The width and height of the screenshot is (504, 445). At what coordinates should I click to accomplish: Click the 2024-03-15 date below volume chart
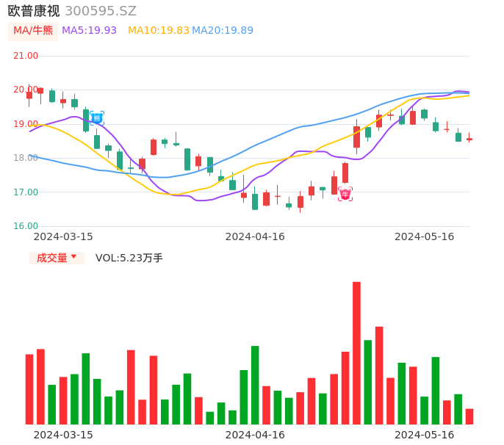tap(63, 435)
